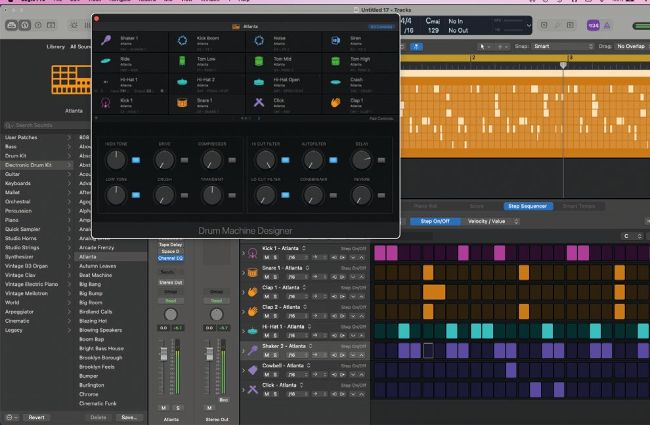This screenshot has height=425, width=650.
Task: Select the Crash pad icon
Action: (x=335, y=82)
